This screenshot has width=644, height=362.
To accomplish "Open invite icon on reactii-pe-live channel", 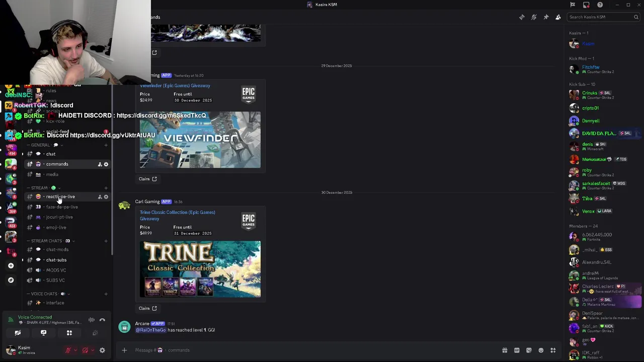I will (x=100, y=197).
